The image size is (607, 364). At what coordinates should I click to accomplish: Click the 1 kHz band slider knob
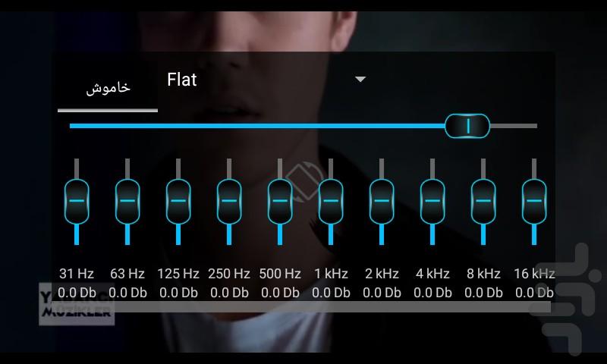[x=331, y=201]
